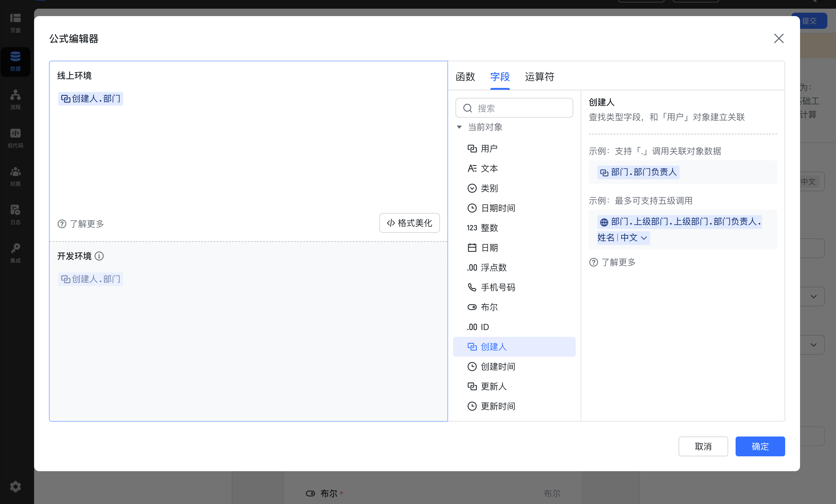The width and height of the screenshot is (836, 504).
Task: Open the 中文 language dropdown in the example
Action: tap(634, 238)
